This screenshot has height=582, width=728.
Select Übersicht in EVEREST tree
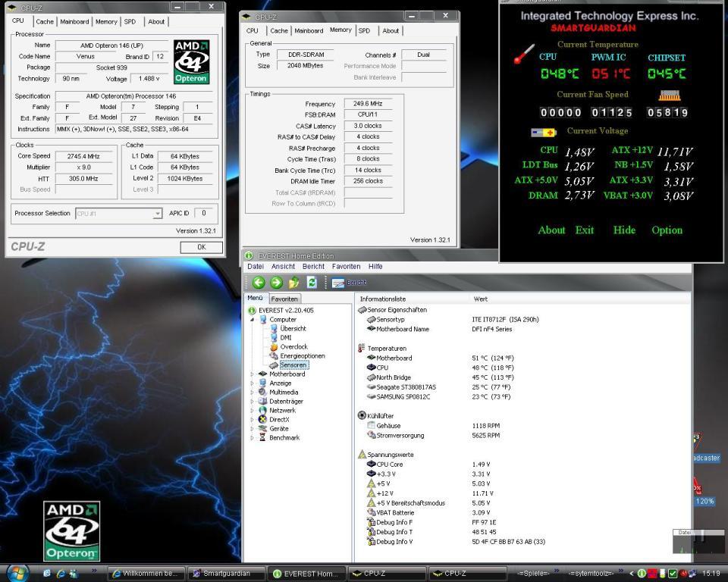point(293,329)
